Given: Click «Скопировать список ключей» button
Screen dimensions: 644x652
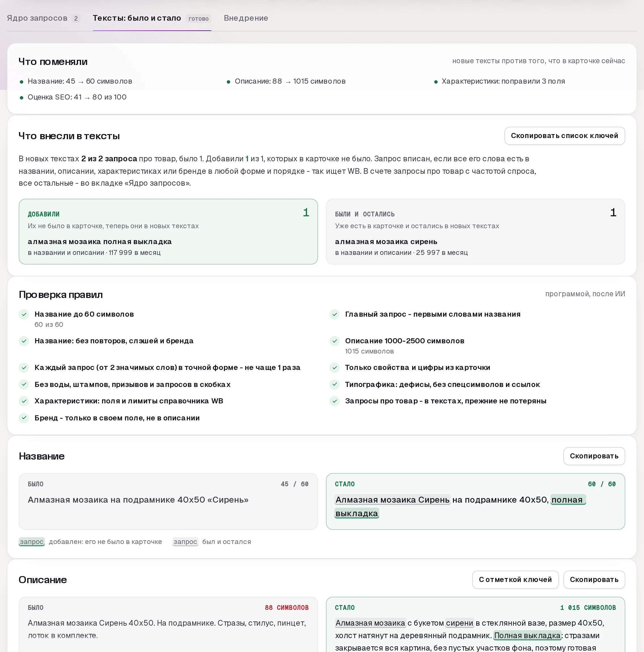Looking at the screenshot, I should tap(564, 136).
